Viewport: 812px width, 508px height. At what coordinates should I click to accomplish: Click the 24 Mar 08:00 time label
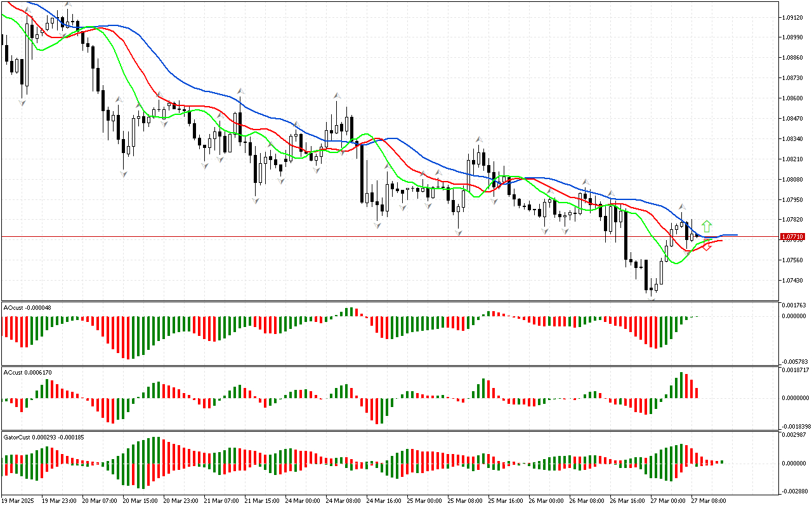344,500
